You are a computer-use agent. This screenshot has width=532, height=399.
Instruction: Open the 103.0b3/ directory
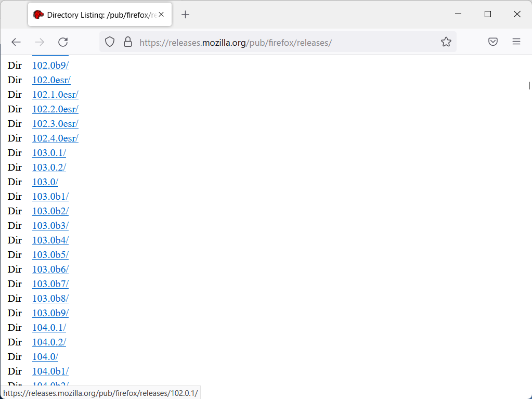[x=50, y=226]
